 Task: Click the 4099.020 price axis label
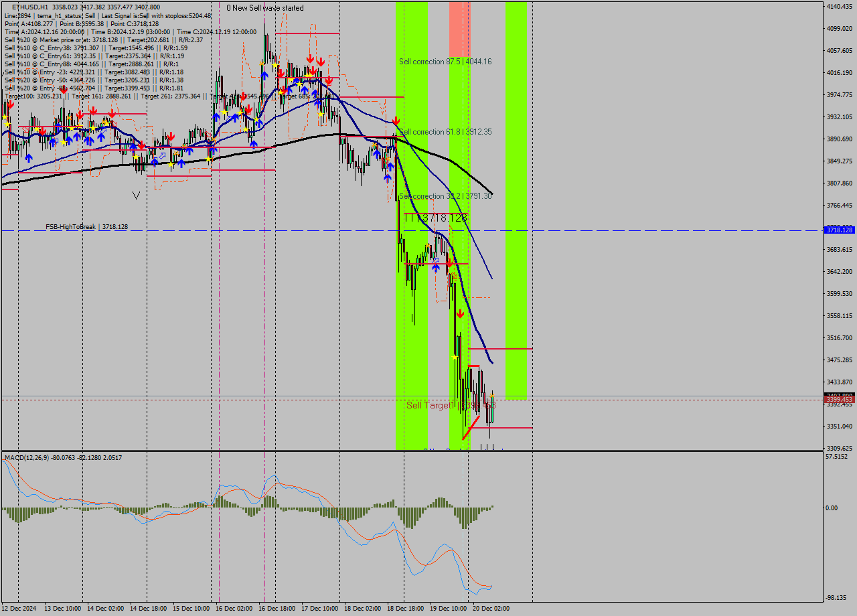[x=839, y=28]
